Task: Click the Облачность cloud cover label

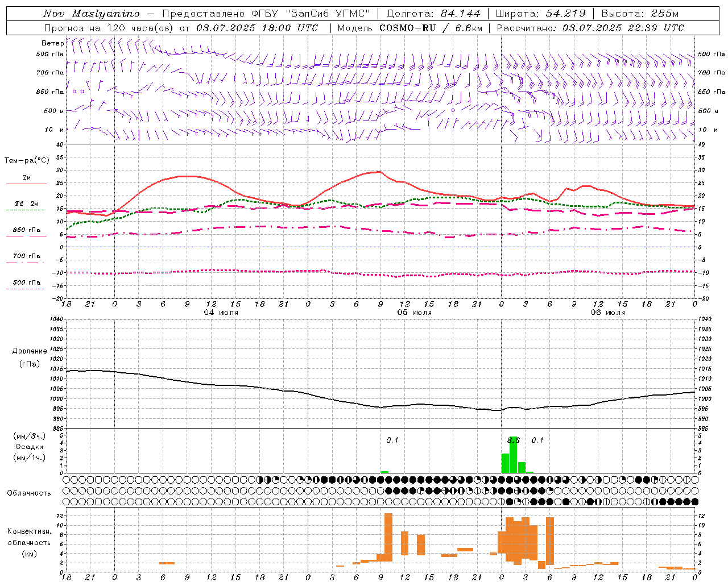Action: [x=29, y=493]
